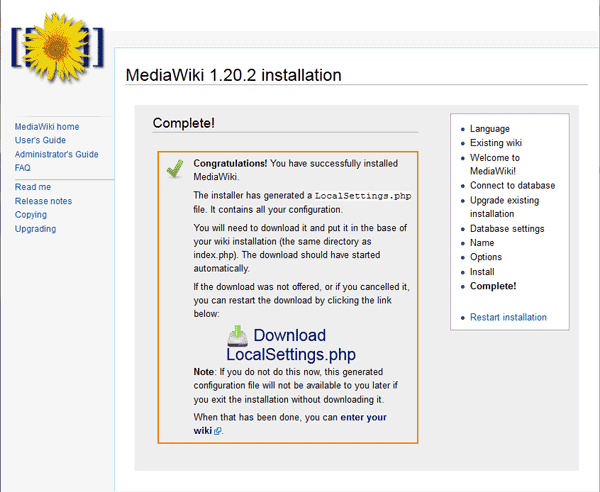Select Options step in list

pos(486,257)
